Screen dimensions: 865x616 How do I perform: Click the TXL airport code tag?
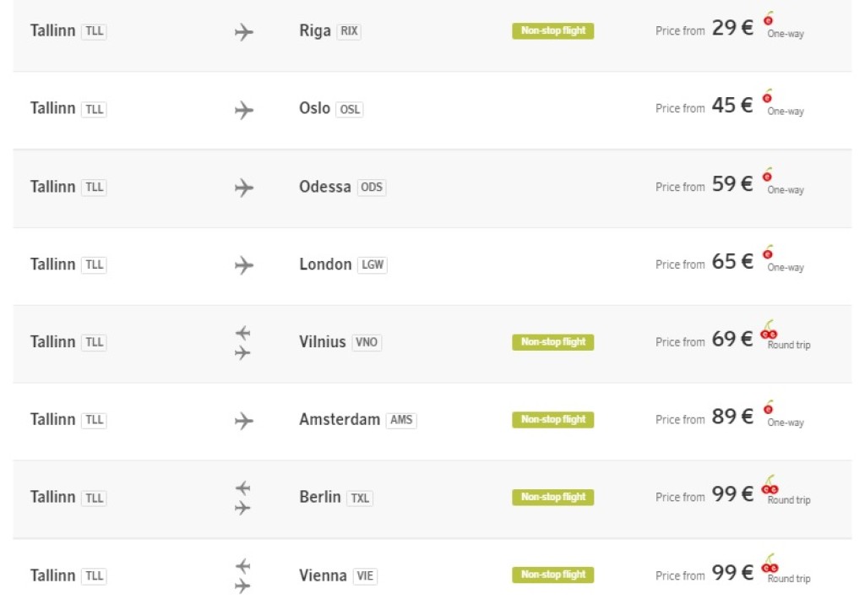pyautogui.click(x=360, y=498)
